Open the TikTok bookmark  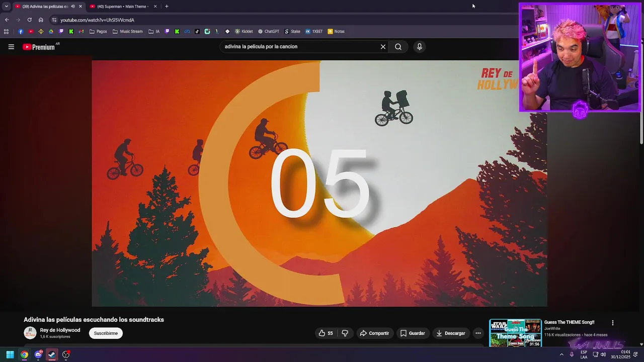click(x=197, y=31)
